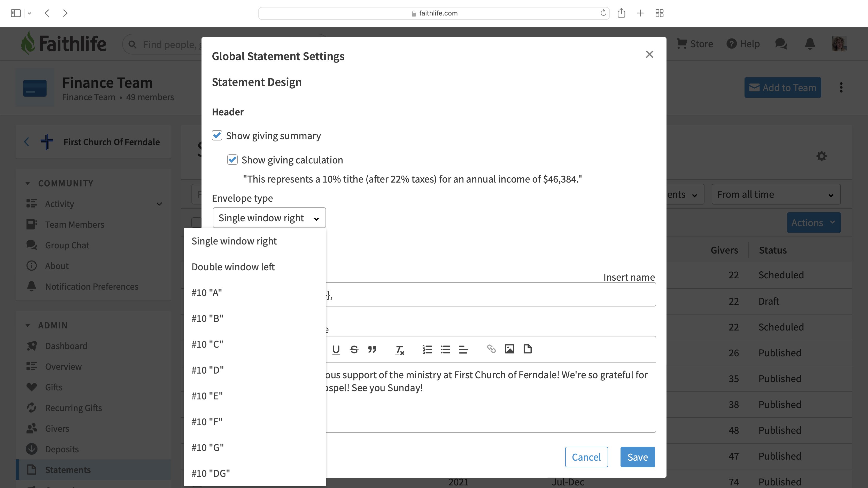Choose Single window right option

[x=255, y=241]
